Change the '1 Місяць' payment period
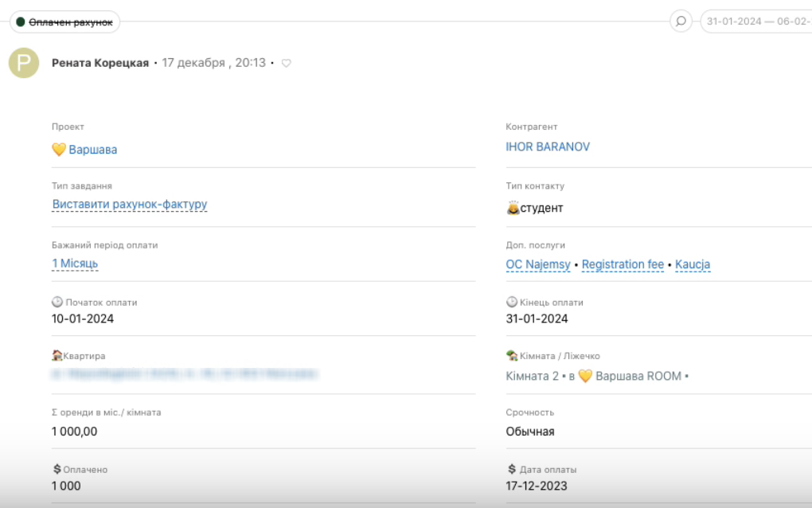The image size is (812, 508). [75, 264]
